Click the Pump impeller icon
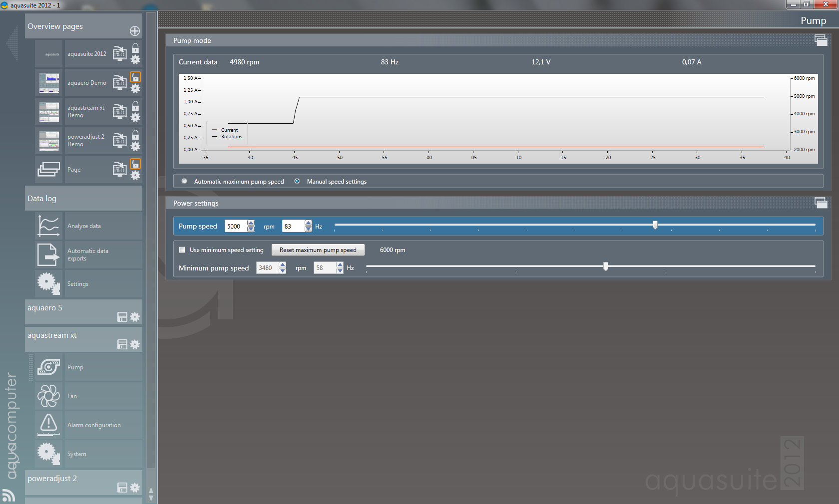 [x=48, y=367]
